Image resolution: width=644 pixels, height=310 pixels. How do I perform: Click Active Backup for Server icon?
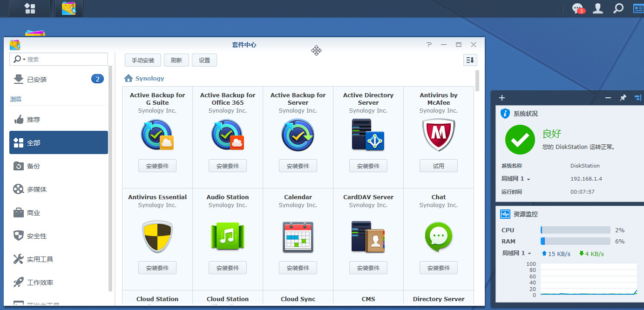[298, 135]
